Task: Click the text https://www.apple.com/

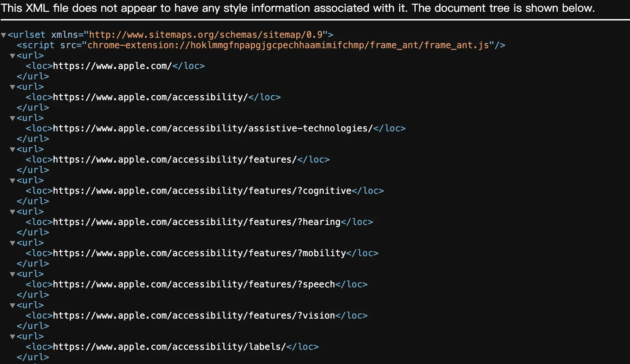Action: click(x=112, y=66)
